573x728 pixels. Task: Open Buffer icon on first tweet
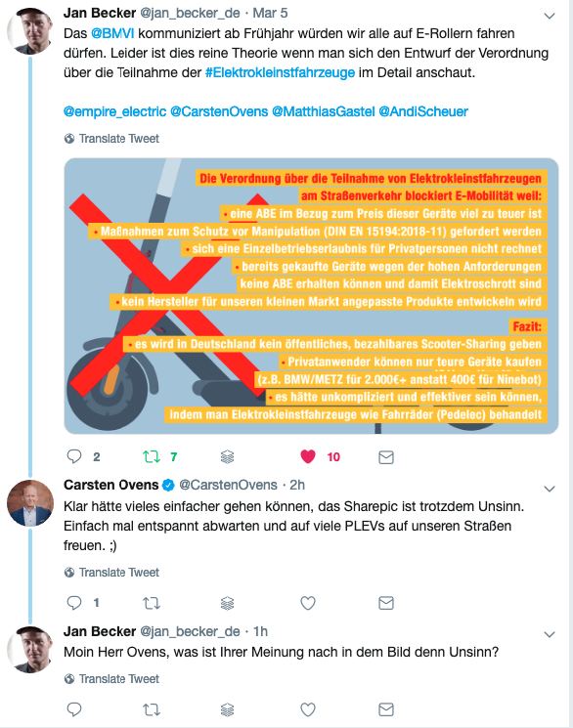(x=227, y=457)
